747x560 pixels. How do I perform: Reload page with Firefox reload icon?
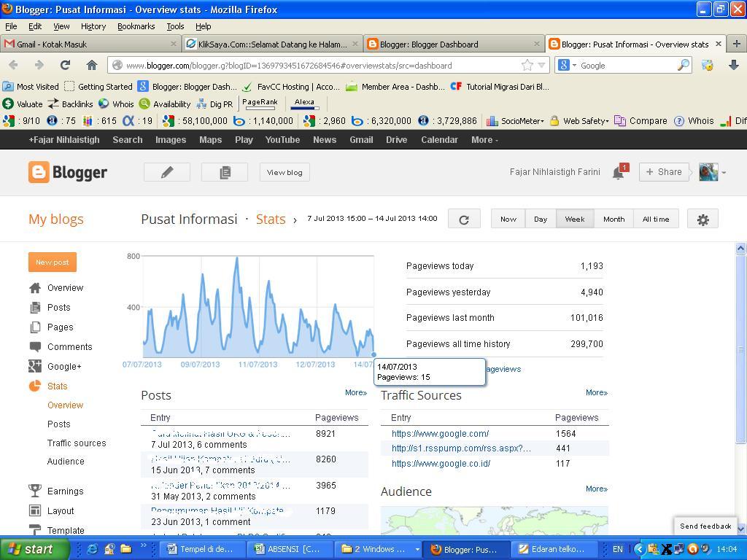(65, 65)
